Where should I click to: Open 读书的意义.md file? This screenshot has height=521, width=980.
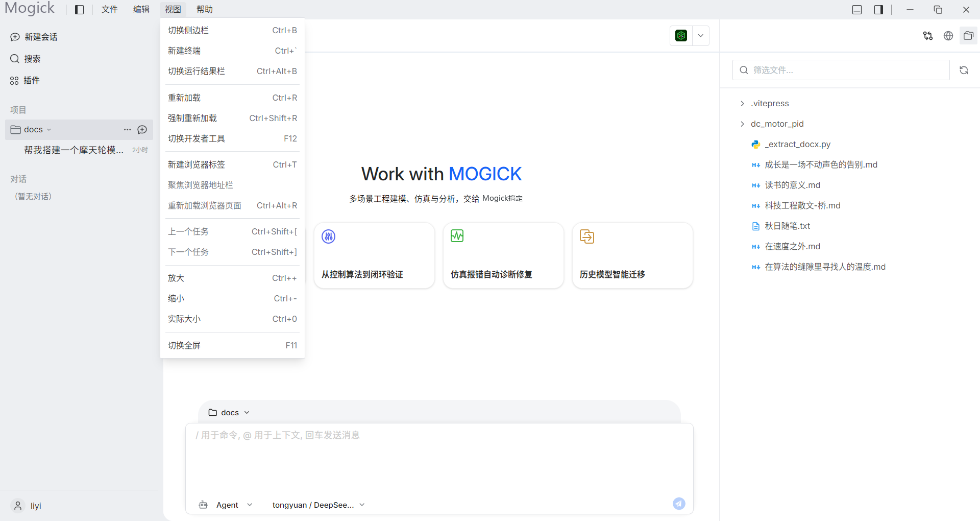click(x=786, y=185)
